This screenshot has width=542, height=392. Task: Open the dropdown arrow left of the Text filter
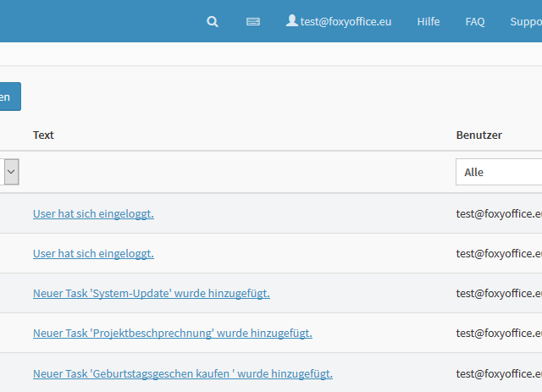pyautogui.click(x=11, y=172)
